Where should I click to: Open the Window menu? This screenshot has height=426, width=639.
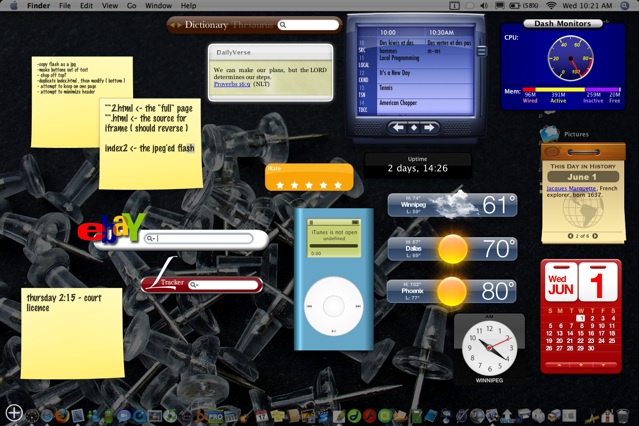158,6
